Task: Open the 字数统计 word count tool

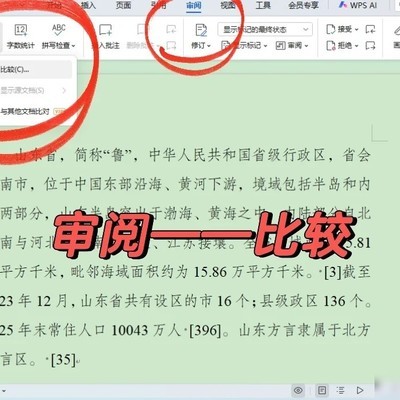Action: [x=21, y=37]
